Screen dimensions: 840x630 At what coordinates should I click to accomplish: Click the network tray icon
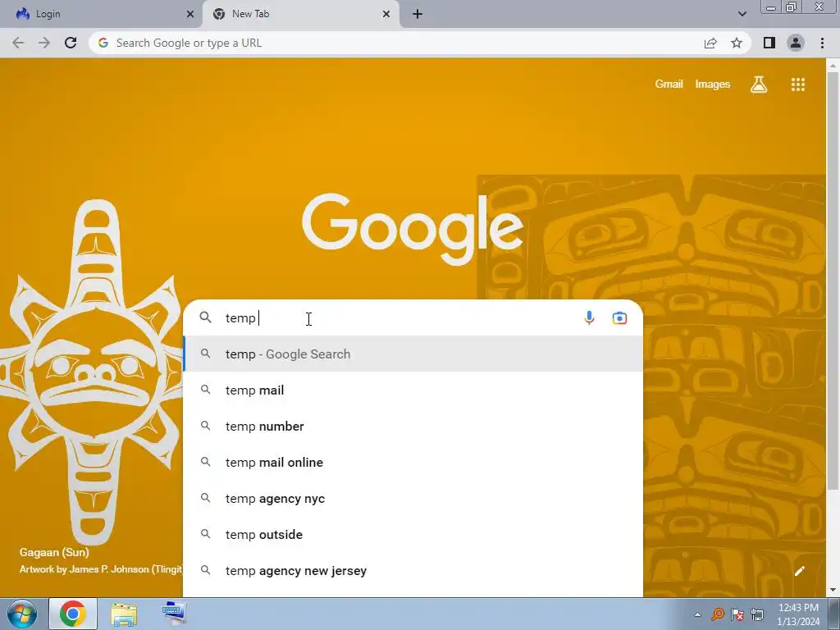click(x=757, y=614)
